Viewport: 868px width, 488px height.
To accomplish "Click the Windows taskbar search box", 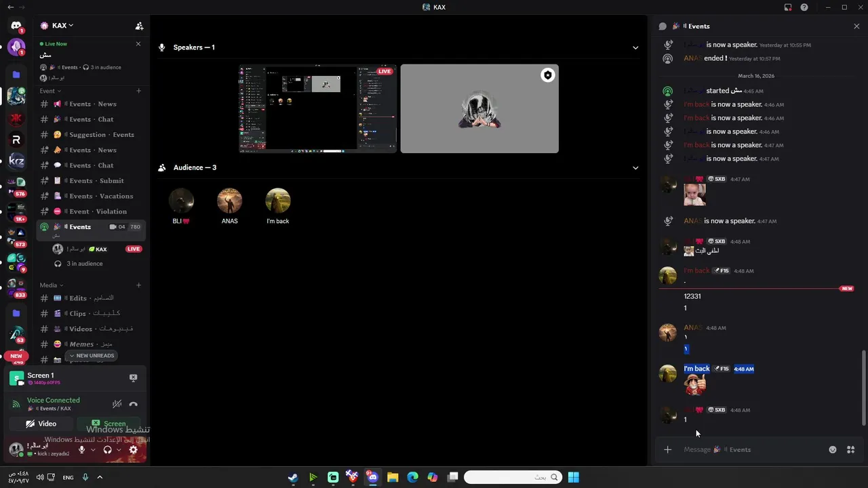I will pyautogui.click(x=513, y=477).
